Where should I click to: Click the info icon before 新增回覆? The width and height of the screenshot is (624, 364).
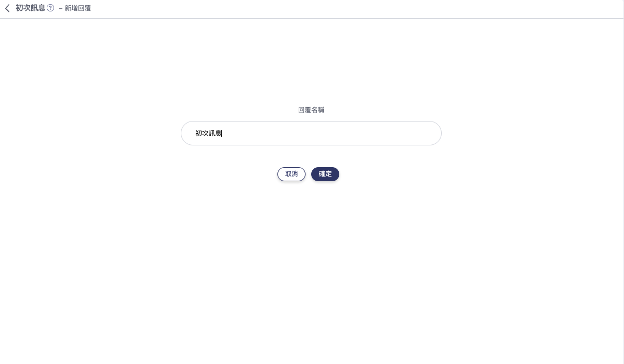50,8
